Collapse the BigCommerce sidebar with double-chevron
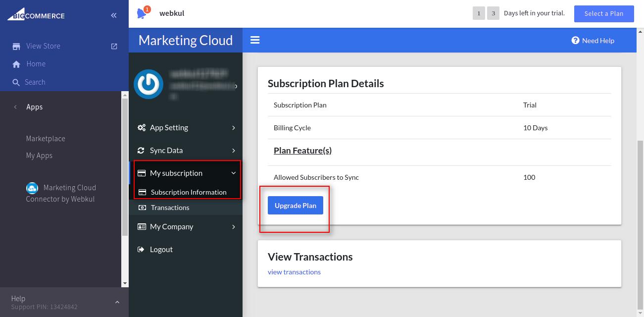This screenshot has height=317, width=644. pyautogui.click(x=114, y=15)
